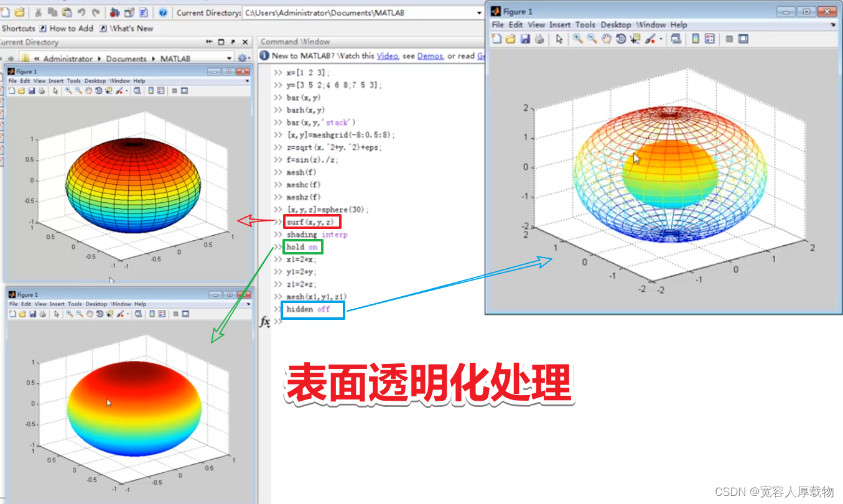Click Open File icon in MATLAB main toolbar
Viewport: 843px width, 504px height.
pyautogui.click(x=19, y=12)
